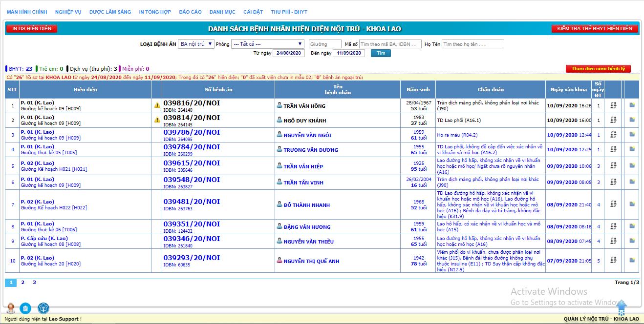Screen dimensions: 644x324
Task: Open patient link ĐỖ THÀNH NHANH
Action: (x=307, y=205)
